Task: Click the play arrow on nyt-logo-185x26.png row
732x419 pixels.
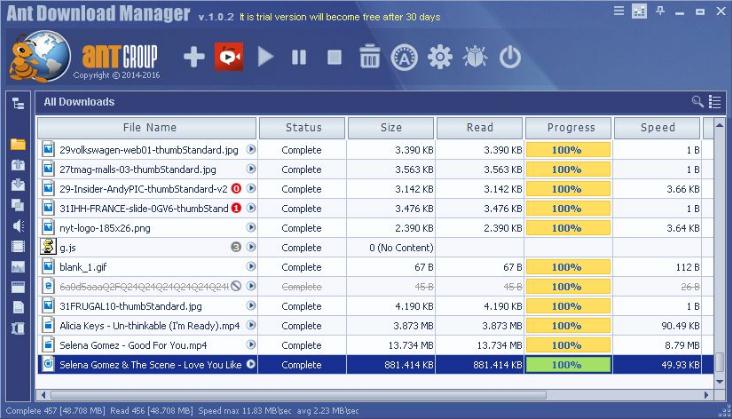Action: pos(251,227)
